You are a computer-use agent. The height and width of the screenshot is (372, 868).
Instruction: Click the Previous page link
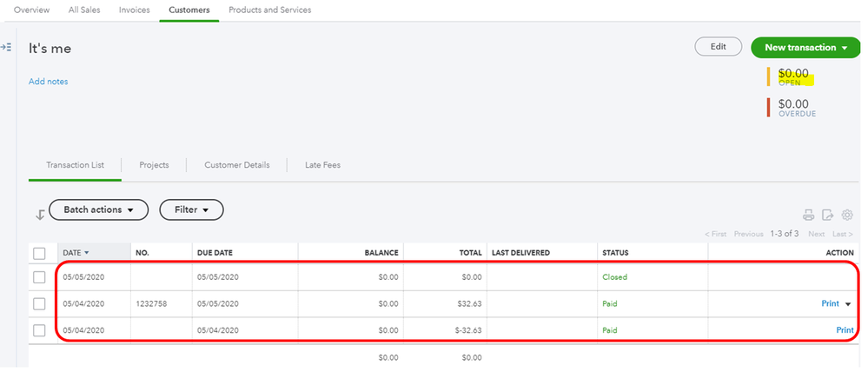tap(748, 234)
